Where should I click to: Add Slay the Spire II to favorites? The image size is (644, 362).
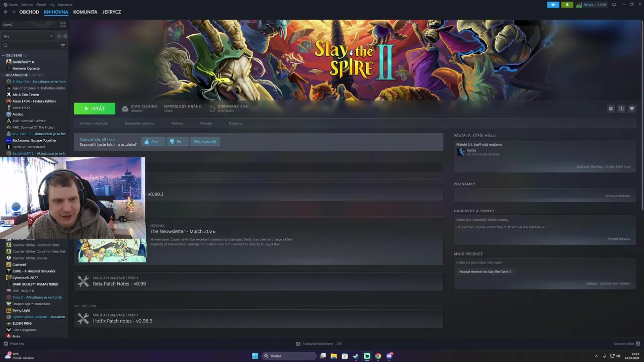(632, 109)
